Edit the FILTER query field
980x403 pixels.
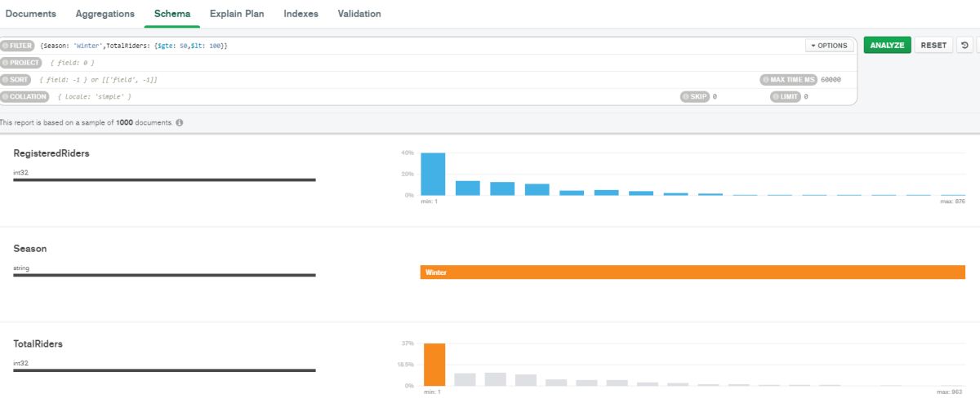(x=420, y=46)
